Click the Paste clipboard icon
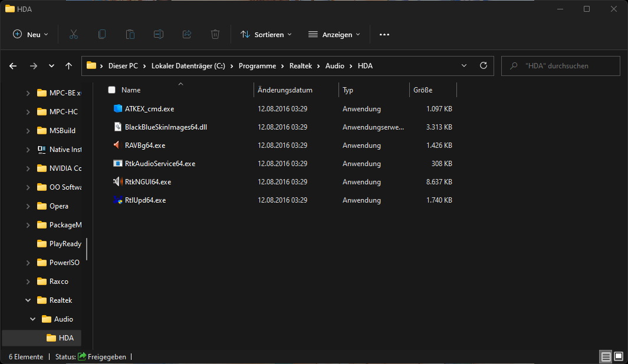 pyautogui.click(x=130, y=34)
